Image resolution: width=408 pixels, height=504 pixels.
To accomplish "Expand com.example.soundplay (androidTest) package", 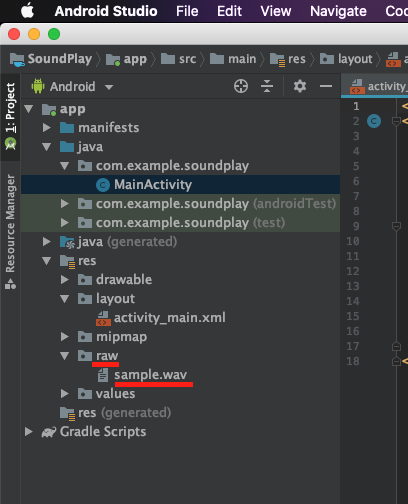I will coord(65,204).
